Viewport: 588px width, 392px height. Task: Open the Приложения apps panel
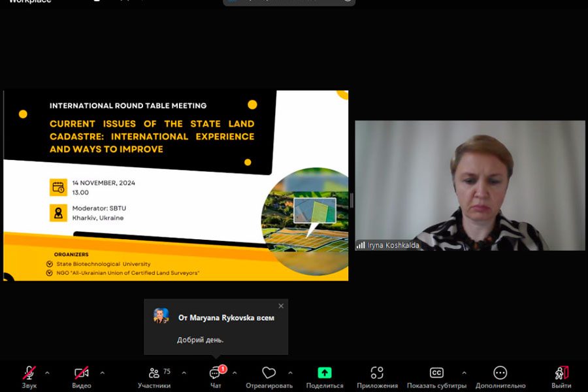tap(377, 376)
